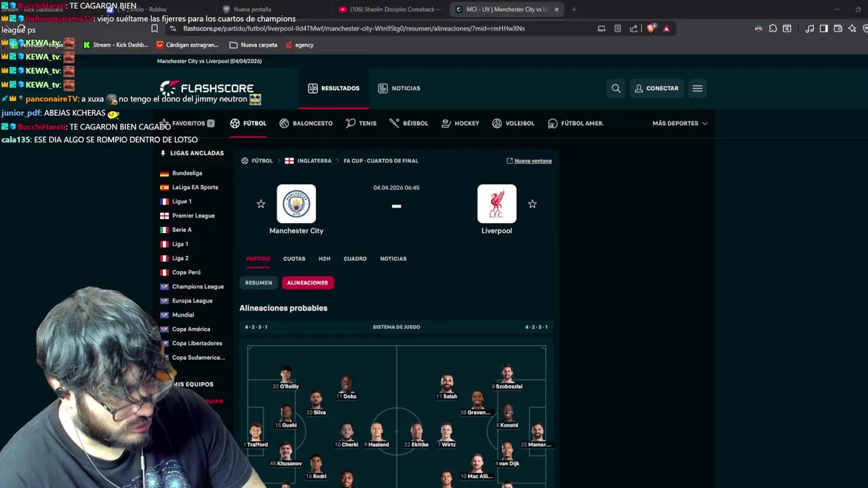Open Copa Perú pinned league
The width and height of the screenshot is (868, 488).
point(186,272)
